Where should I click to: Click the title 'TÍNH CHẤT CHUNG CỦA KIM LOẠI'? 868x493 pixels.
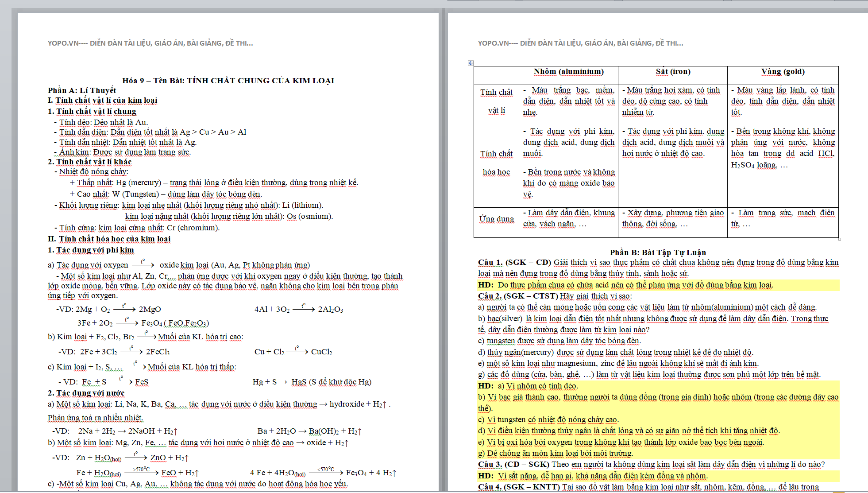click(260, 81)
